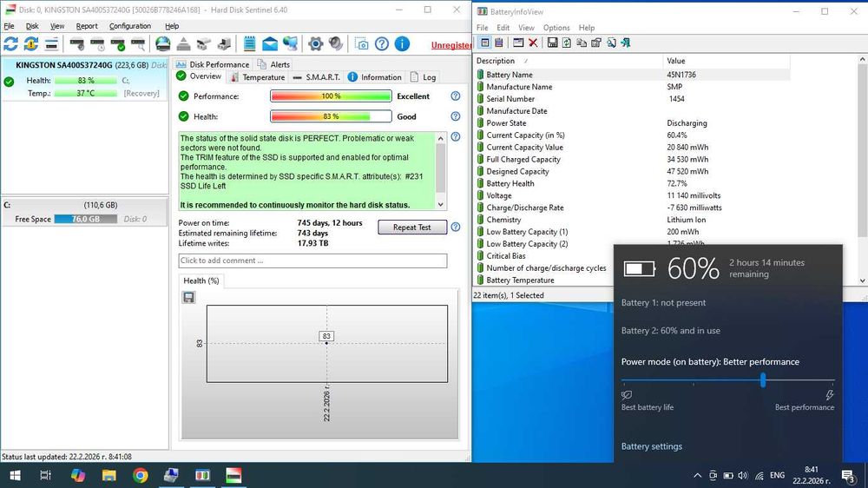This screenshot has width=868, height=488.
Task: Adjust the power mode slider handle
Action: coord(763,380)
